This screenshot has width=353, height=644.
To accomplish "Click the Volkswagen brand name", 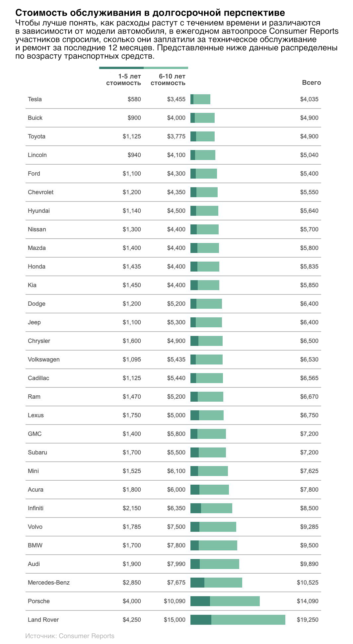I will (44, 360).
